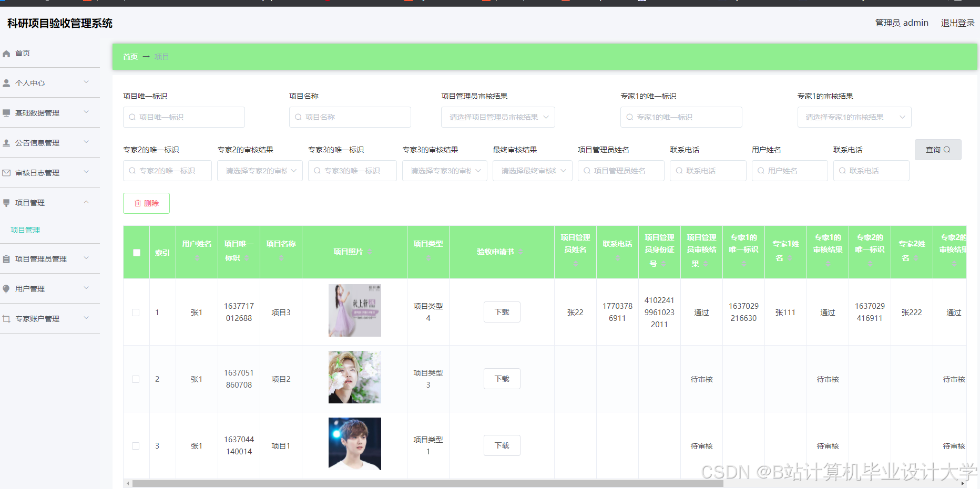Expand 基础数据管理 sidebar chevron
980x489 pixels.
86,112
